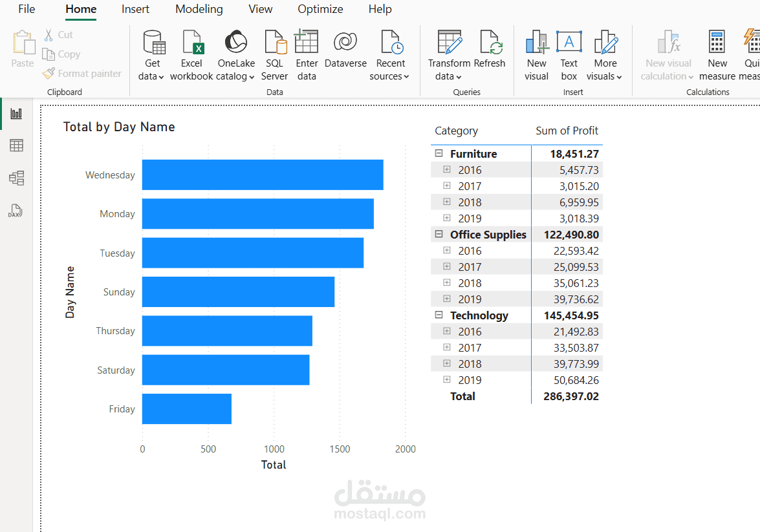Switch to the Insert tab

[135, 9]
